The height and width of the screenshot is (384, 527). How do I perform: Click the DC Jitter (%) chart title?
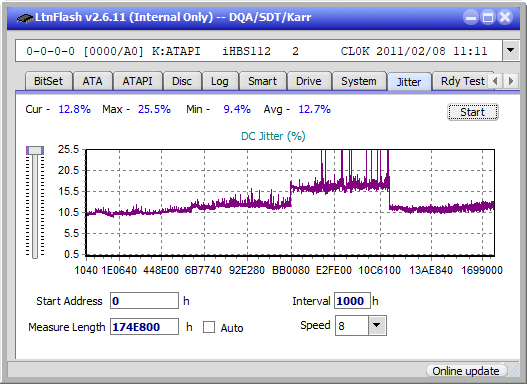[273, 136]
